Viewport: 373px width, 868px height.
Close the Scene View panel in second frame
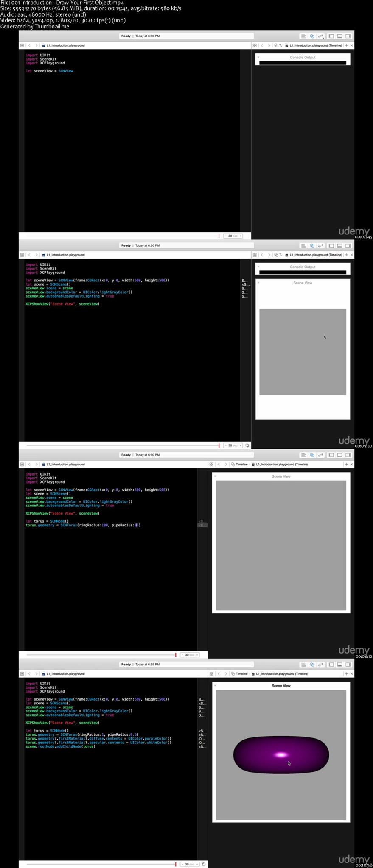[x=258, y=283]
